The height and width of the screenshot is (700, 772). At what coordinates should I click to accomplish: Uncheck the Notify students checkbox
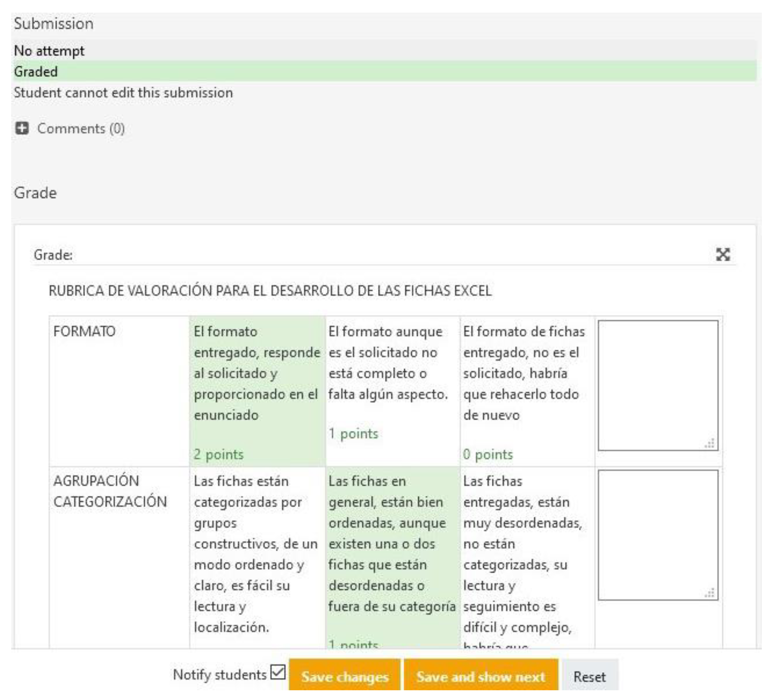pos(278,672)
